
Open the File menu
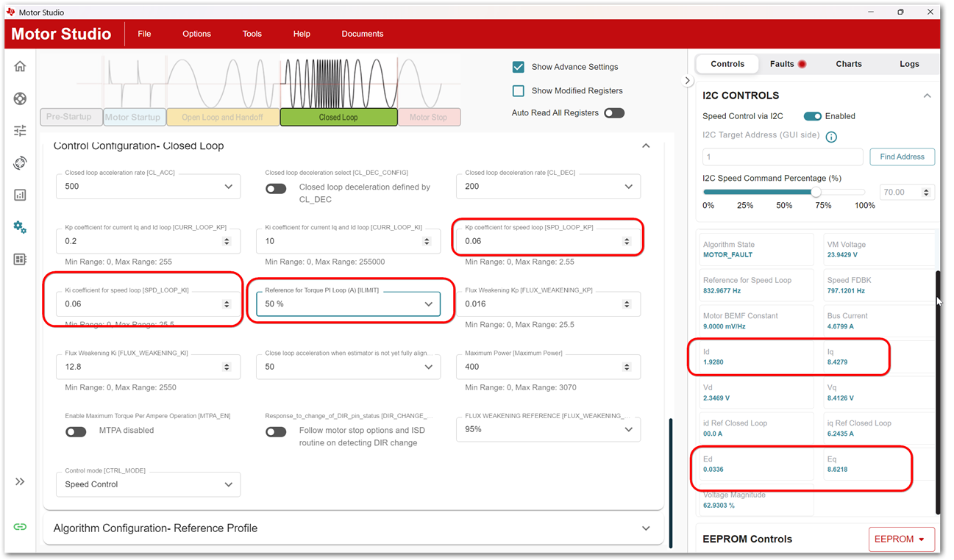[144, 34]
